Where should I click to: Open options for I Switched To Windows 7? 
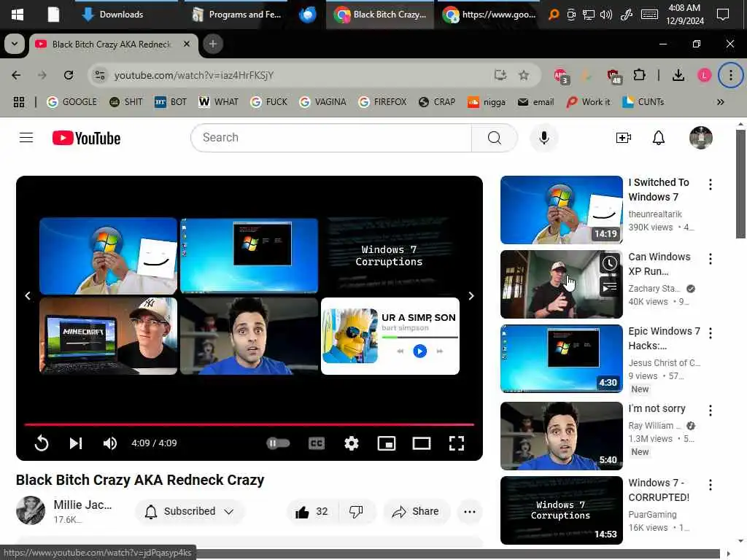pos(711,184)
